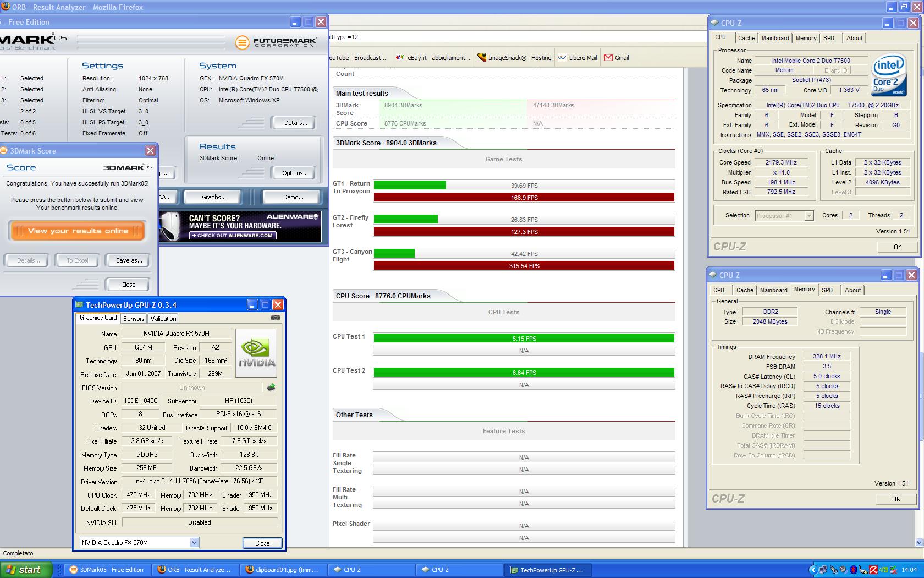Click the Libero Mail bookmark icon
924x578 pixels.
click(562, 57)
